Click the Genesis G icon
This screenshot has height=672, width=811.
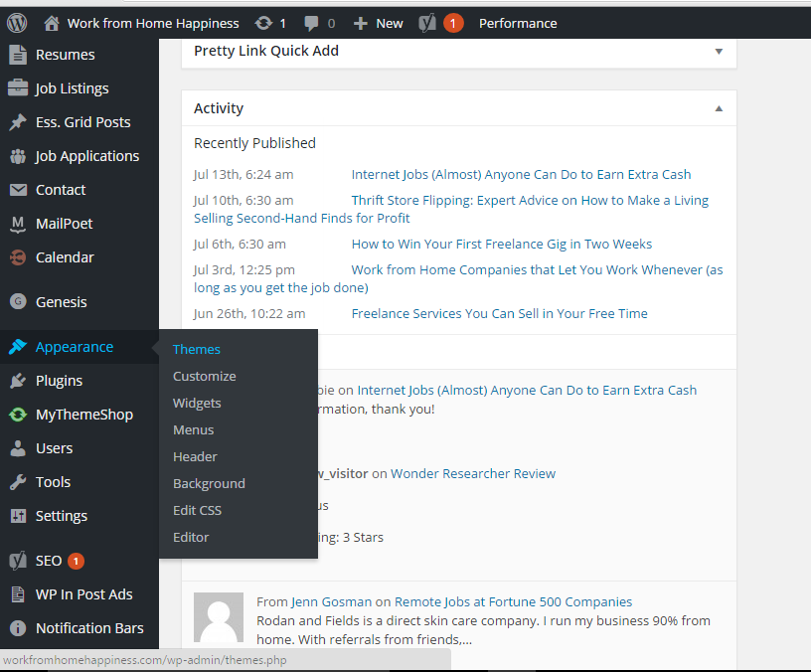(x=18, y=301)
